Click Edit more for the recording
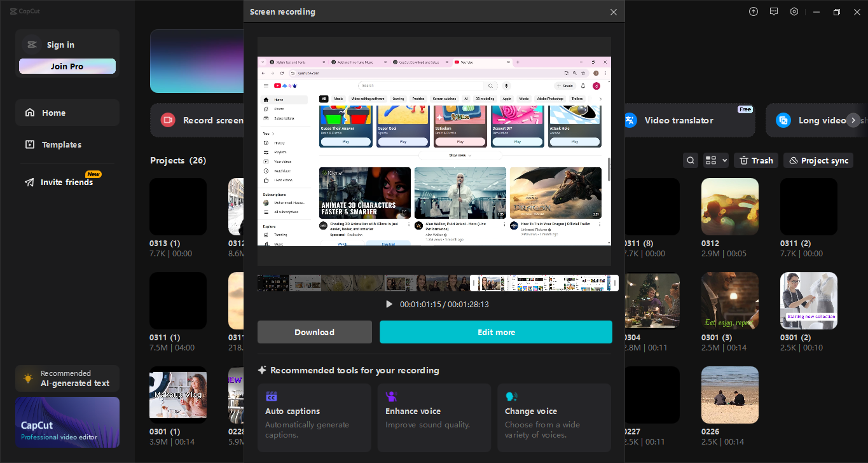Viewport: 868px width, 463px height. [x=496, y=331]
